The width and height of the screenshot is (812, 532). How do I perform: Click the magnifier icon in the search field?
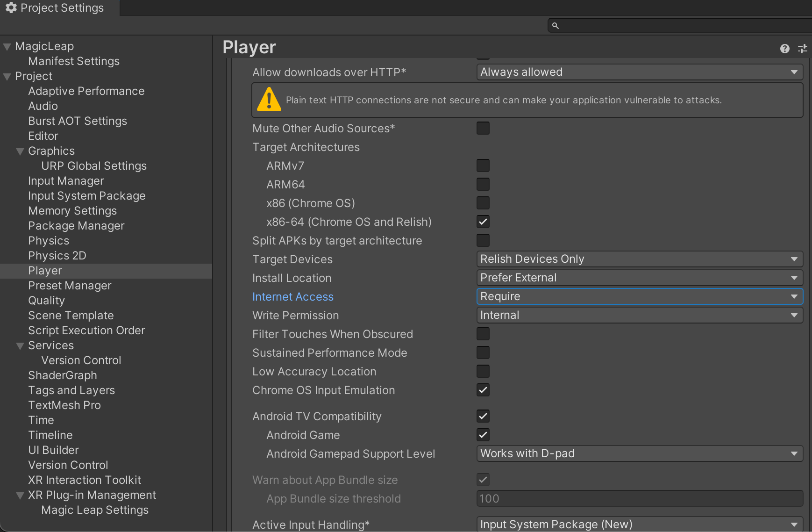coord(556,25)
